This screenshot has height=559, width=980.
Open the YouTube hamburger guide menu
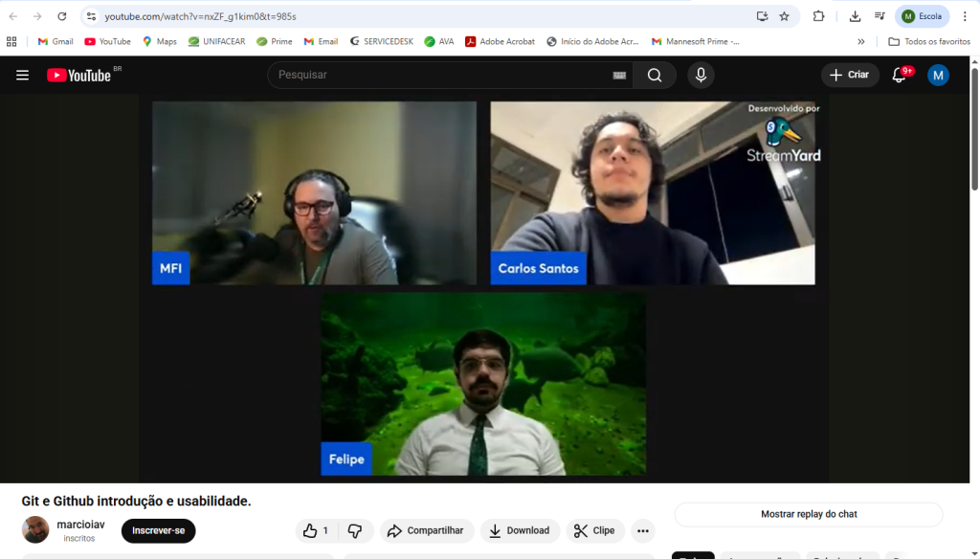point(22,75)
